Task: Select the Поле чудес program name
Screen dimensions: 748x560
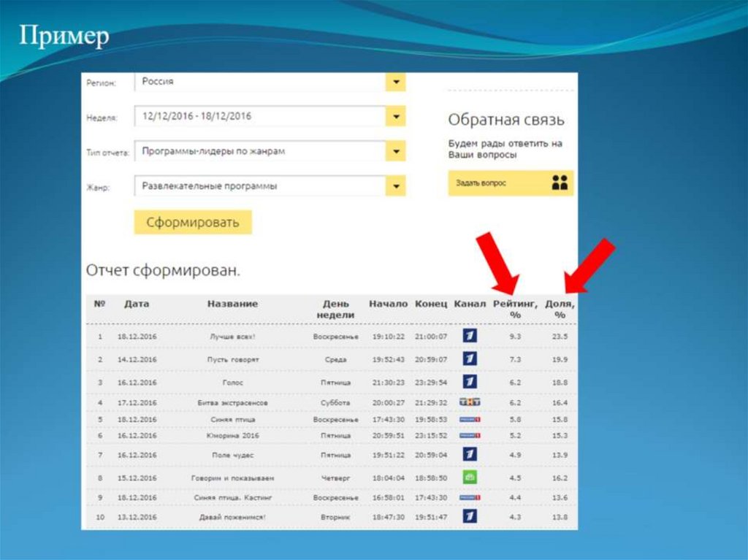Action: (x=233, y=455)
